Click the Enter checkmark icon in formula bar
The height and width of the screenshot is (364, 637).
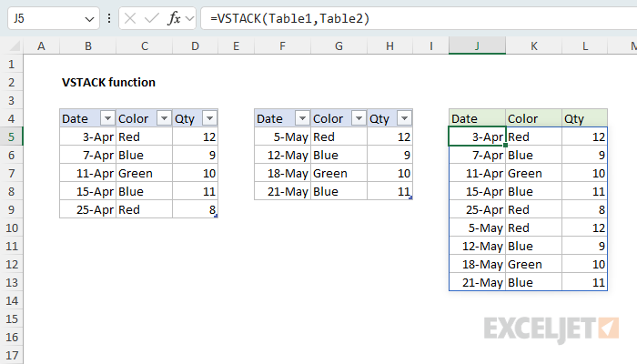point(152,18)
